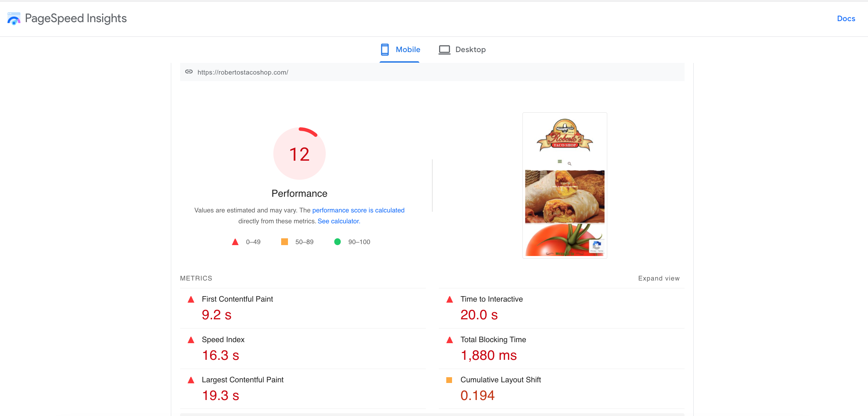Image resolution: width=868 pixels, height=416 pixels.
Task: Click the red triangle beside Time to Interactive
Action: (450, 300)
